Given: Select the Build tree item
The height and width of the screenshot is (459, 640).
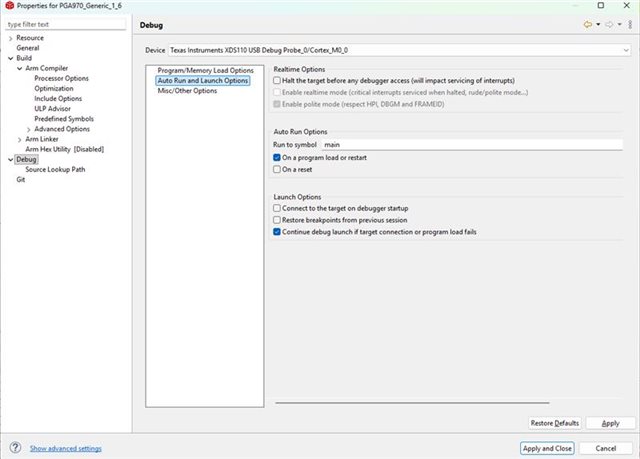Looking at the screenshot, I should point(24,58).
